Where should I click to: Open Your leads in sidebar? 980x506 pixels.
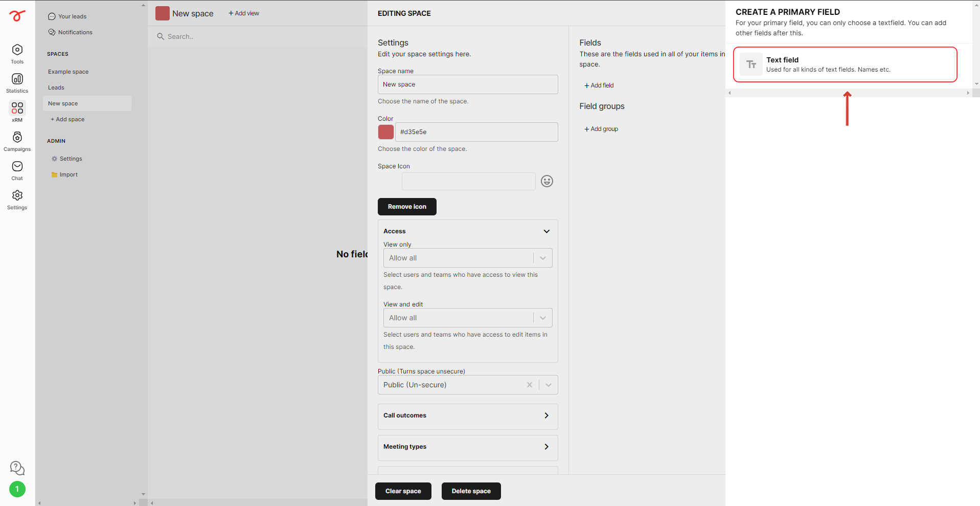(x=67, y=16)
